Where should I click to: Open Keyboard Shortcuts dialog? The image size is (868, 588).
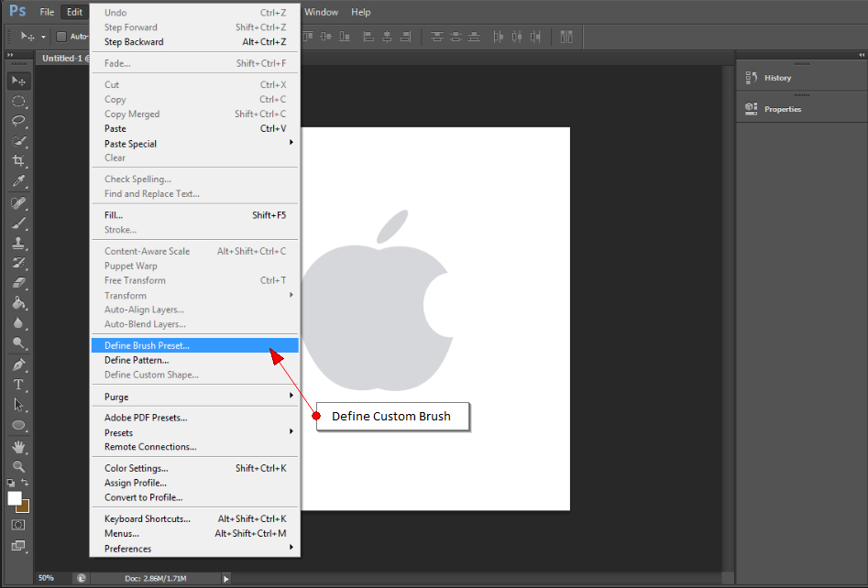click(195, 519)
